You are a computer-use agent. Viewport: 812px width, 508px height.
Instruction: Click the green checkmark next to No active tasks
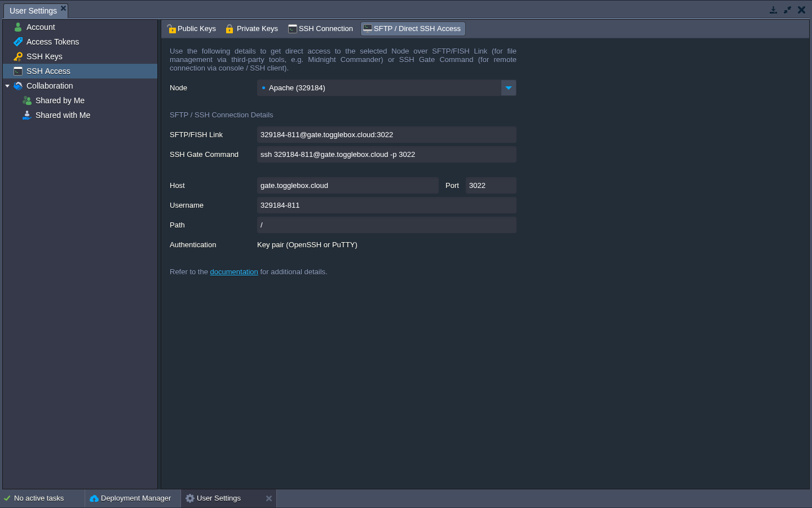(x=7, y=498)
